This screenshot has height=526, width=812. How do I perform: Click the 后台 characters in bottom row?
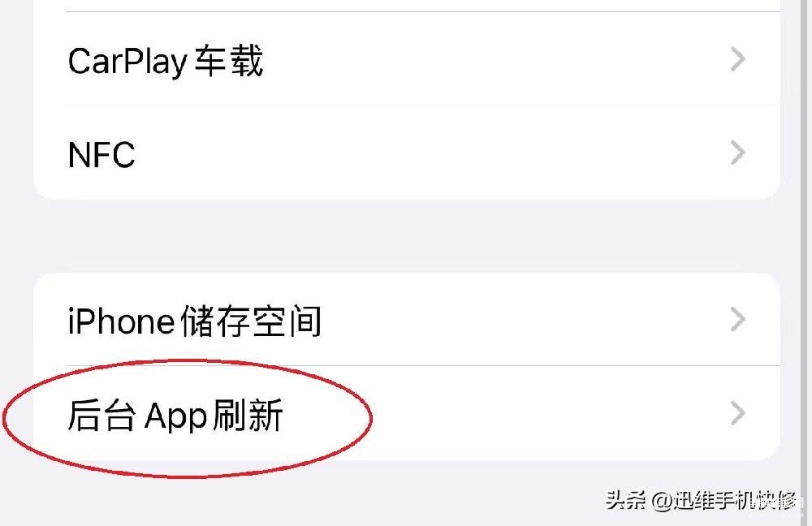(102, 415)
